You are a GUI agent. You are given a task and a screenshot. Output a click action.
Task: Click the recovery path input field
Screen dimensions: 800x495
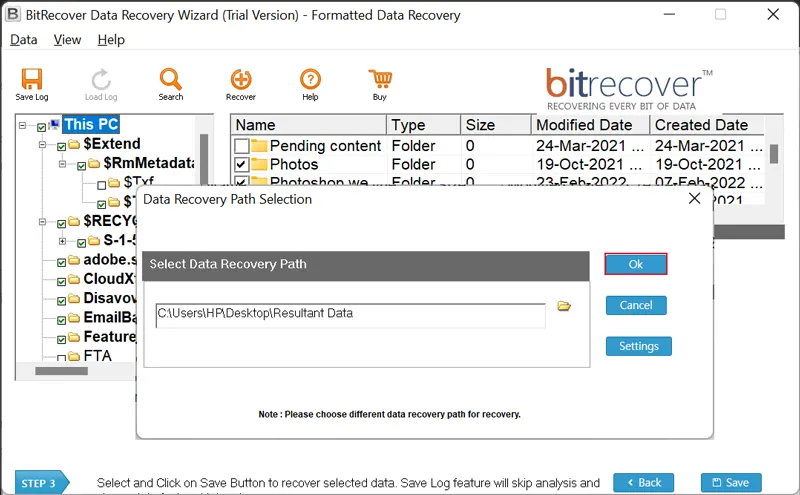[351, 315]
